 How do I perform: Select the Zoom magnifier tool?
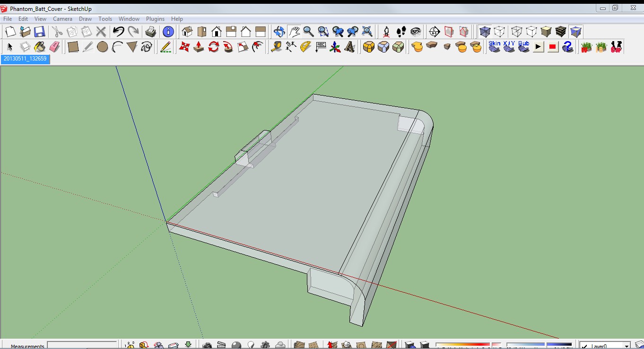click(x=309, y=32)
